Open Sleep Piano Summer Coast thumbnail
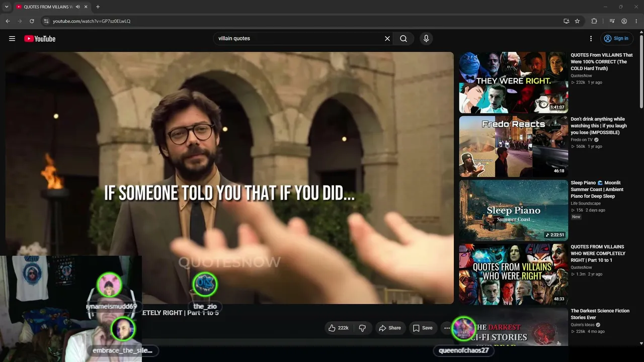644x362 pixels. (514, 211)
